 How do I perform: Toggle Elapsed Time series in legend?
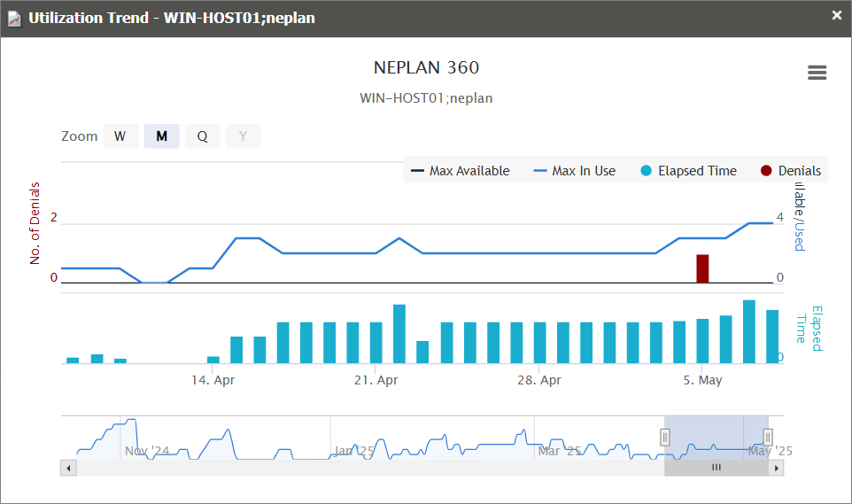click(x=688, y=171)
